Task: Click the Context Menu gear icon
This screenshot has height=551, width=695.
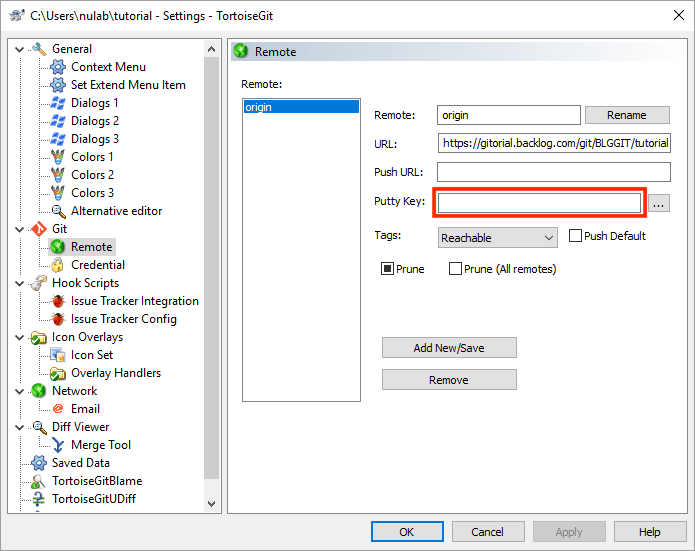Action: tap(58, 67)
